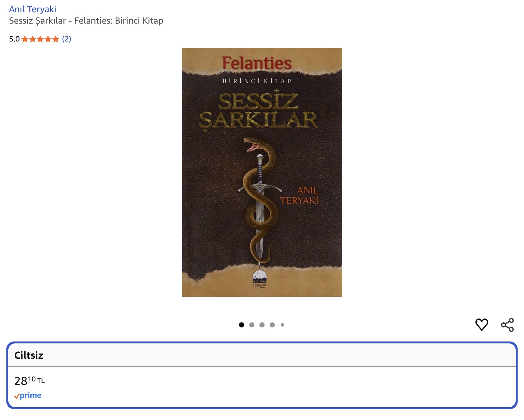This screenshot has height=420, width=524.
Task: Click the snake and sword artwork
Action: [x=260, y=202]
